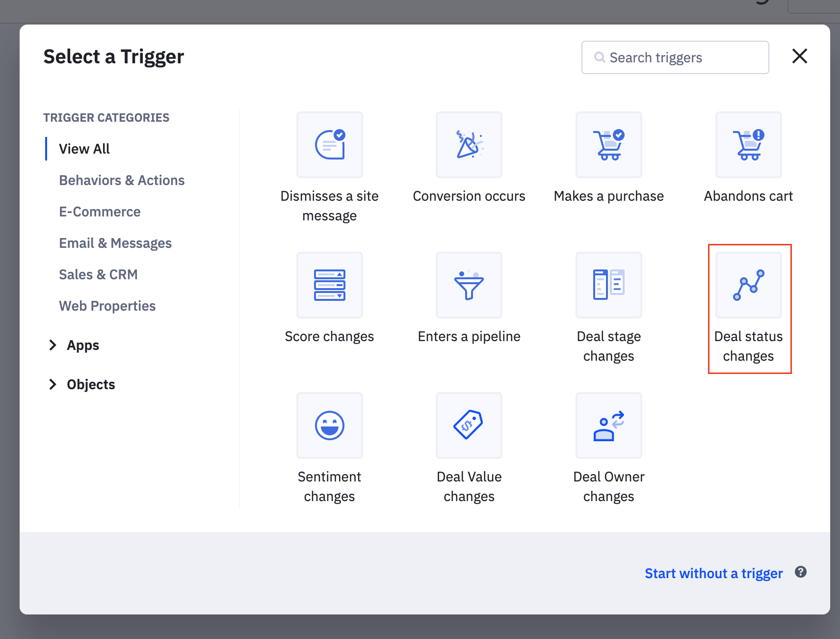Select the Dismisses a site message trigger icon
This screenshot has width=840, height=639.
click(329, 145)
